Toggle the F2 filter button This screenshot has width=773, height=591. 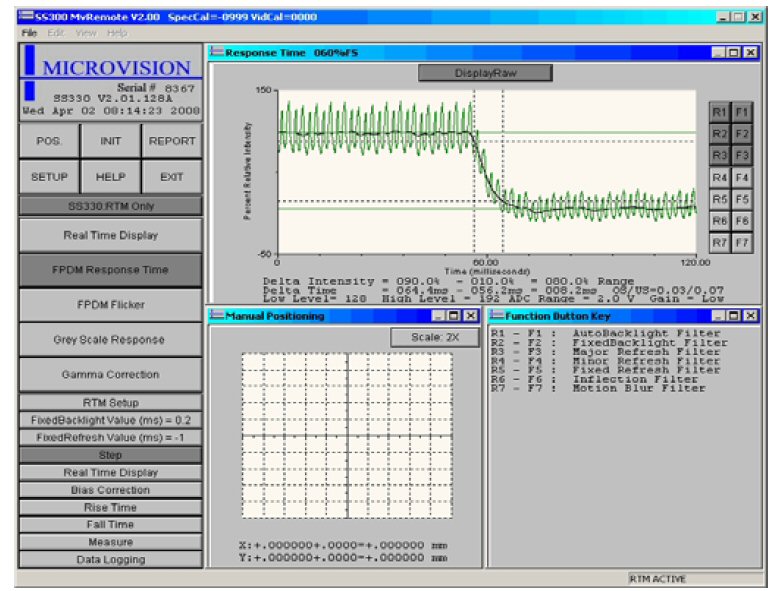pyautogui.click(x=742, y=134)
